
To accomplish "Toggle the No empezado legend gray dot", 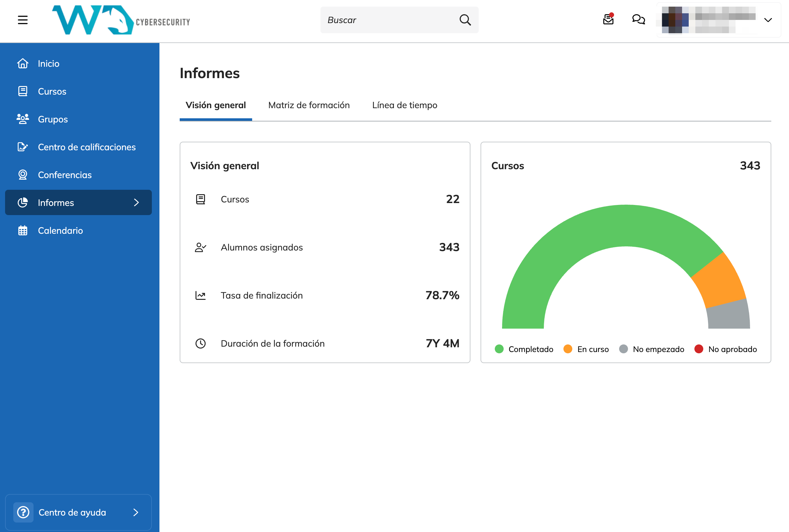I will tap(623, 349).
